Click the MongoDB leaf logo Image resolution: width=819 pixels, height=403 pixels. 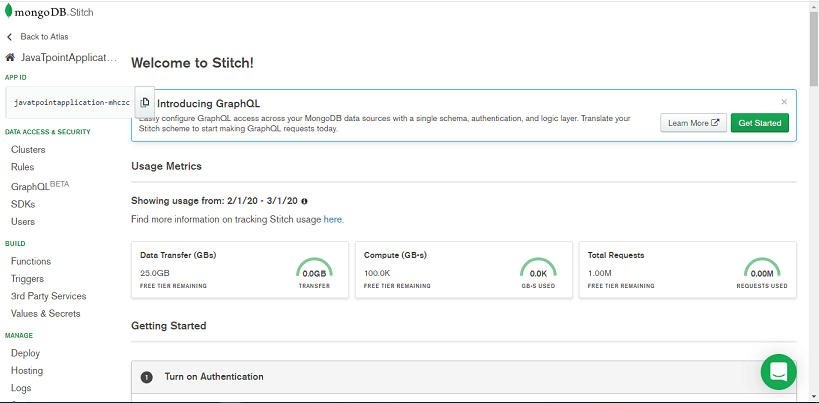click(x=8, y=11)
